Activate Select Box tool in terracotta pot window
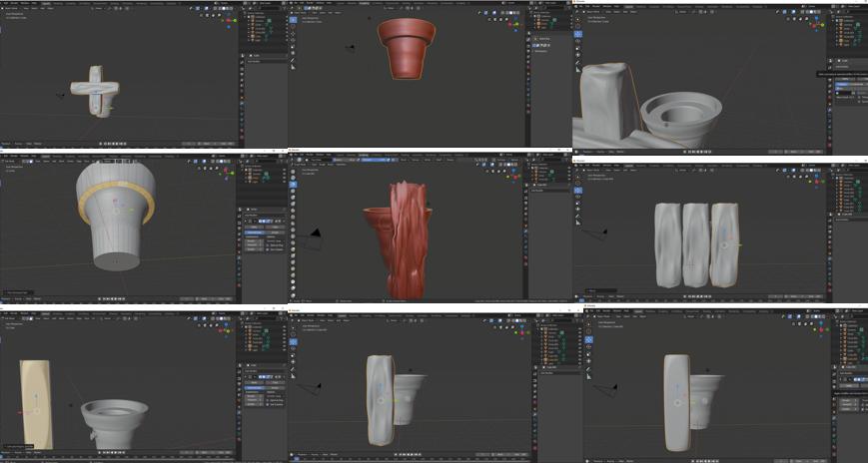Image resolution: width=868 pixels, height=463 pixels. [293, 19]
